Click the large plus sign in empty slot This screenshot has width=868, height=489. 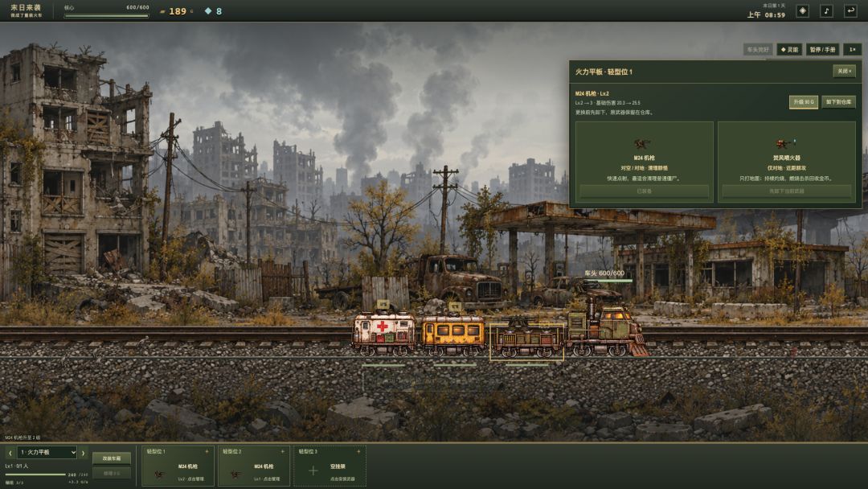(313, 471)
